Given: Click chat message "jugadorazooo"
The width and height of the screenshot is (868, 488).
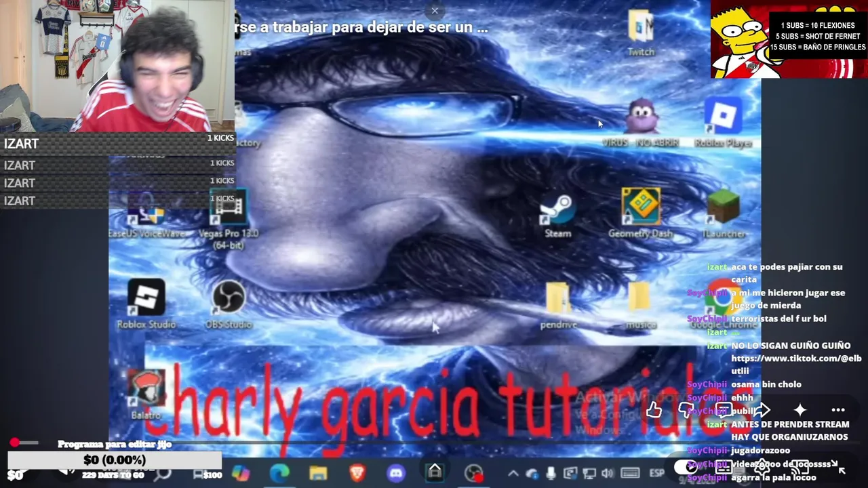Looking at the screenshot, I should [x=760, y=450].
